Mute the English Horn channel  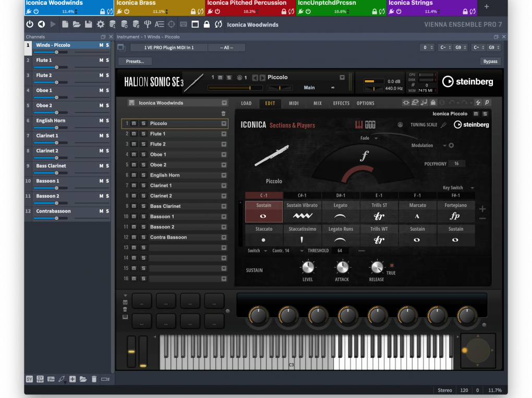101,120
